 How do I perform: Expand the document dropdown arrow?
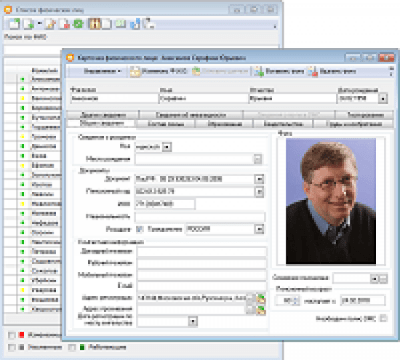(259, 179)
